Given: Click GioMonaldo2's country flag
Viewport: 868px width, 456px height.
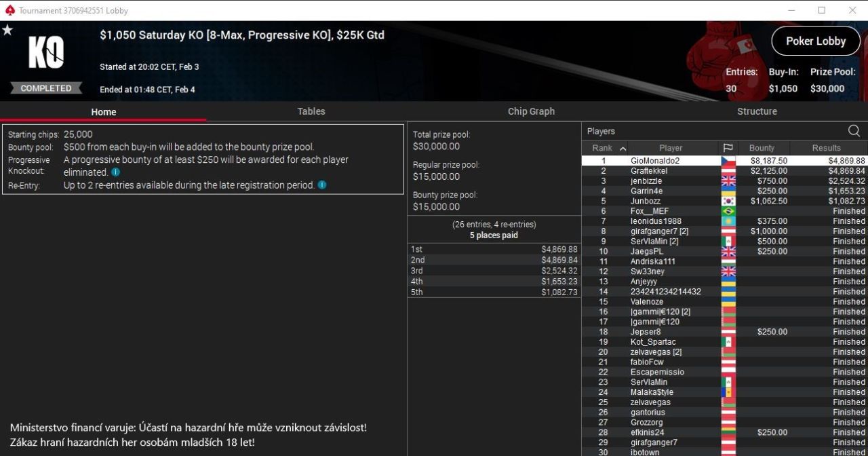Looking at the screenshot, I should tap(728, 161).
